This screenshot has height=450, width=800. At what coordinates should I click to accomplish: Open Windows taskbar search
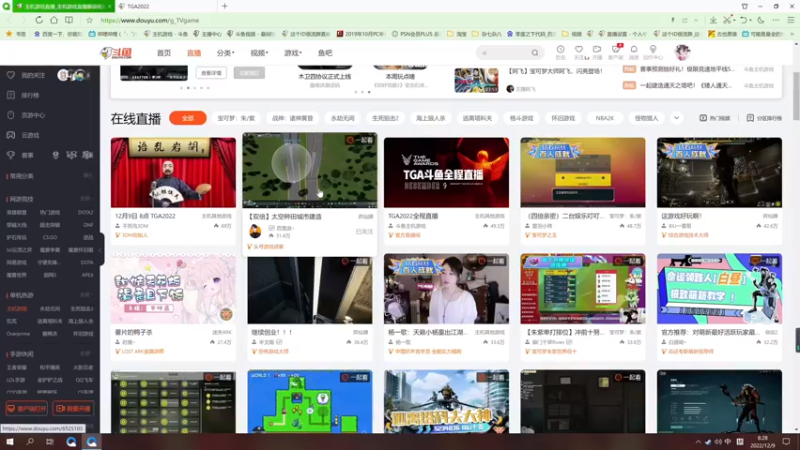(30, 441)
